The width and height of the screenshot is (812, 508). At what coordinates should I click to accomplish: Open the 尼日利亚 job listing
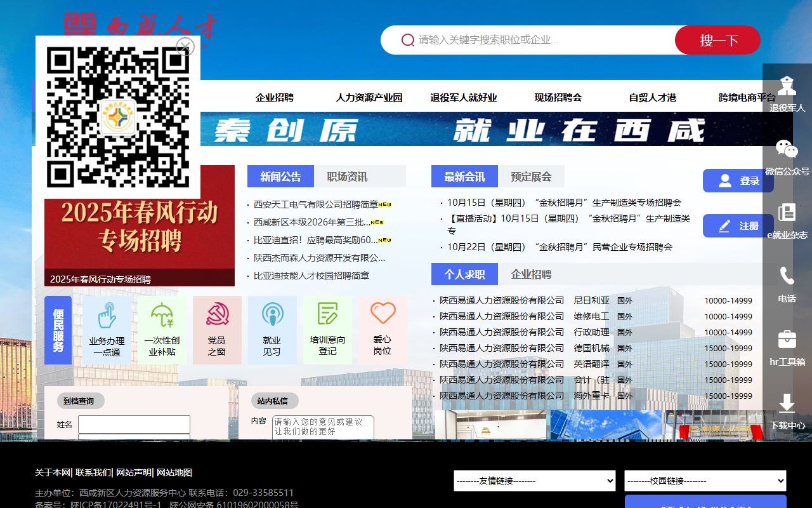pyautogui.click(x=591, y=300)
